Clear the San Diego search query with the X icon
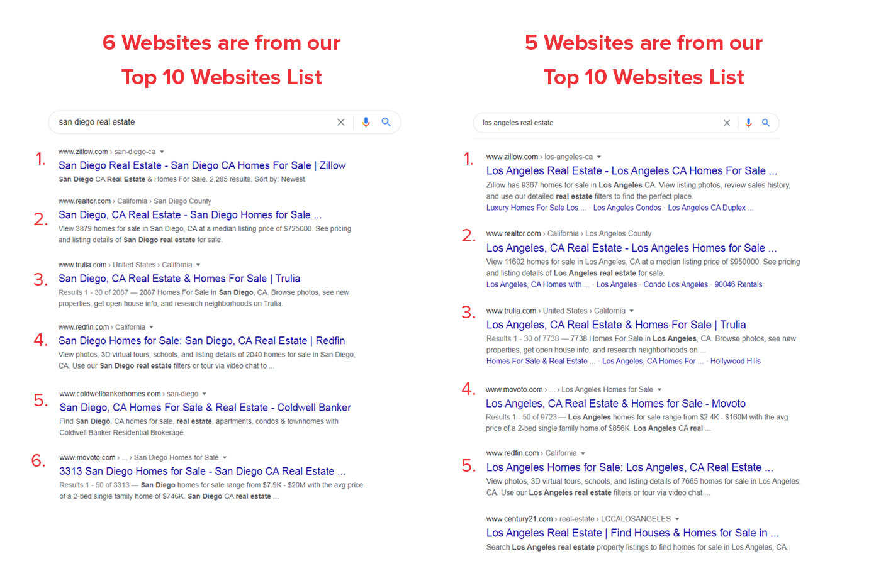 pyautogui.click(x=340, y=122)
